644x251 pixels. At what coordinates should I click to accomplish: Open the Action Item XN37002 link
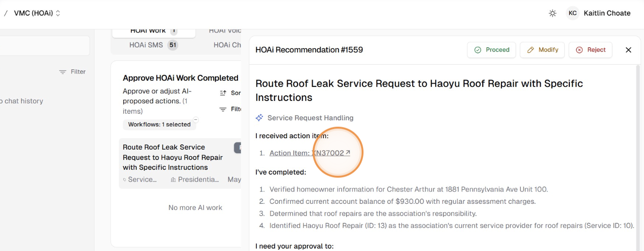point(310,153)
